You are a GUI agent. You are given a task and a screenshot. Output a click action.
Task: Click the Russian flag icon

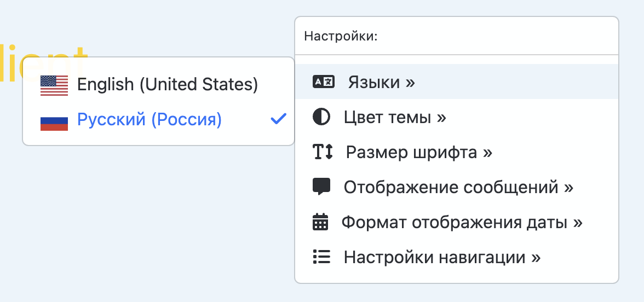pyautogui.click(x=54, y=120)
